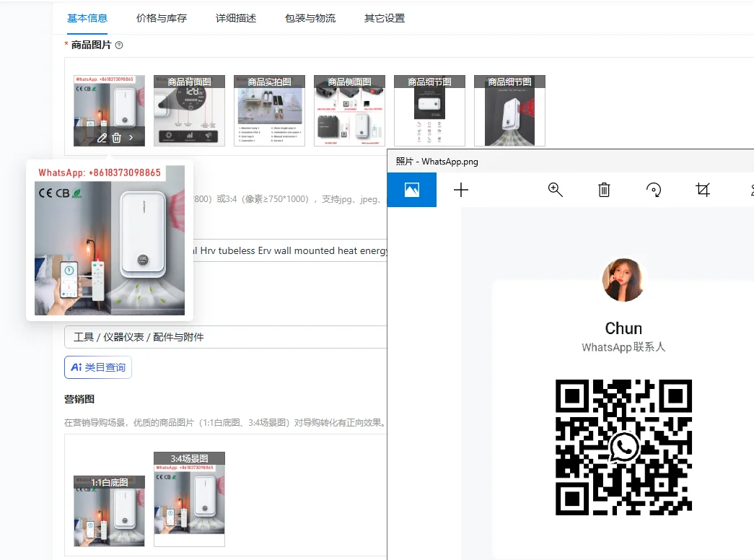The image size is (754, 560).
Task: Click the enlarged WhatsApp product preview image
Action: tap(110, 240)
